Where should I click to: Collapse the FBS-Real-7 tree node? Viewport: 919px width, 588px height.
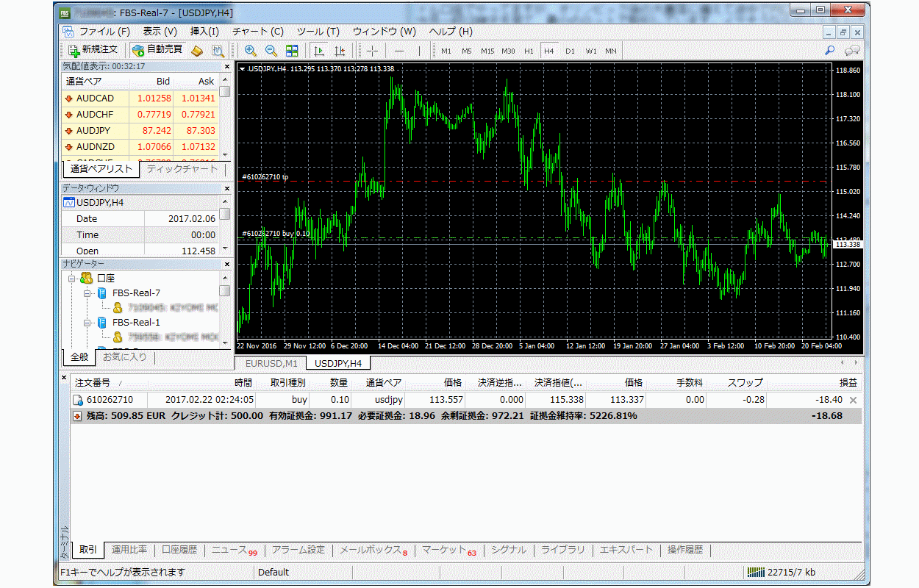point(87,293)
